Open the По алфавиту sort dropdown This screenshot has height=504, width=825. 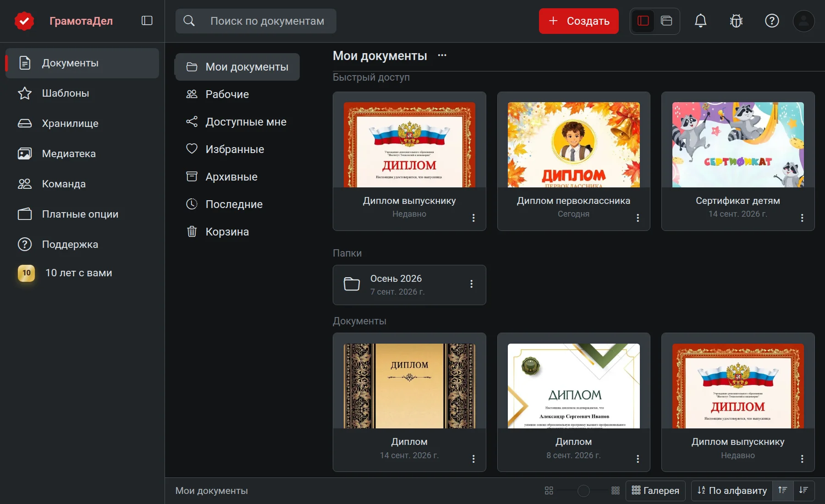[732, 490]
